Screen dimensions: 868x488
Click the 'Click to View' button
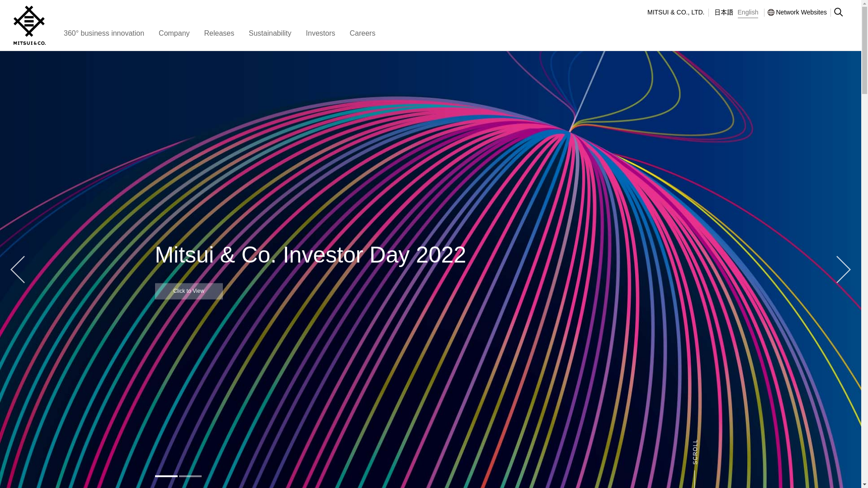189,291
